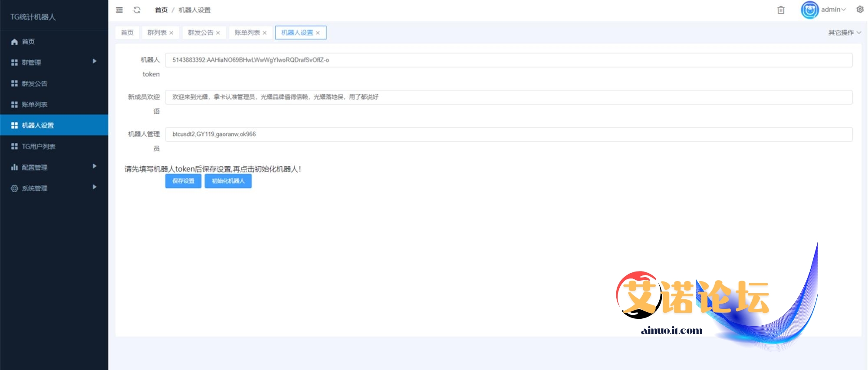Click the 保存设置 button
868x370 pixels.
(183, 181)
